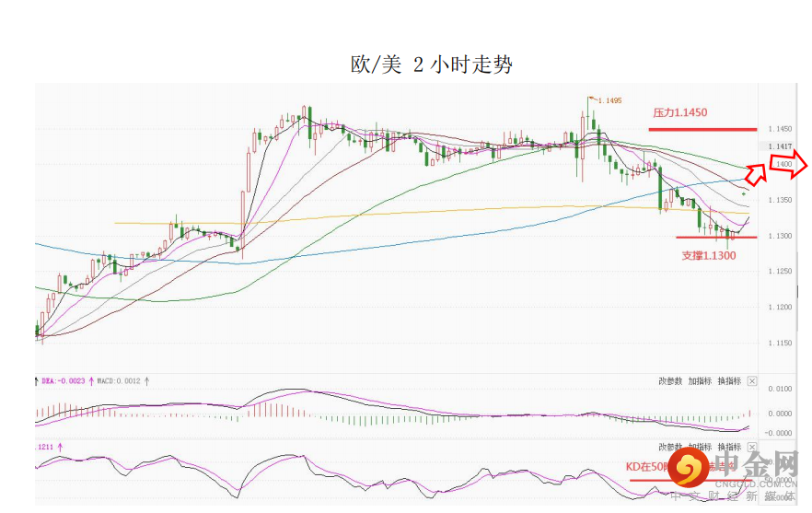
Task: Click the .1211 value in KD panel
Action: (x=44, y=447)
